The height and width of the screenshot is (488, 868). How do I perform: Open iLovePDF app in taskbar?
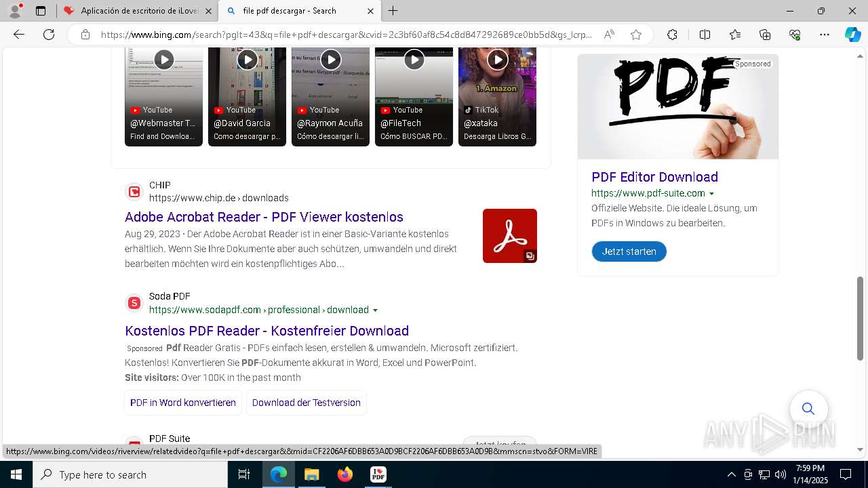pos(378,474)
